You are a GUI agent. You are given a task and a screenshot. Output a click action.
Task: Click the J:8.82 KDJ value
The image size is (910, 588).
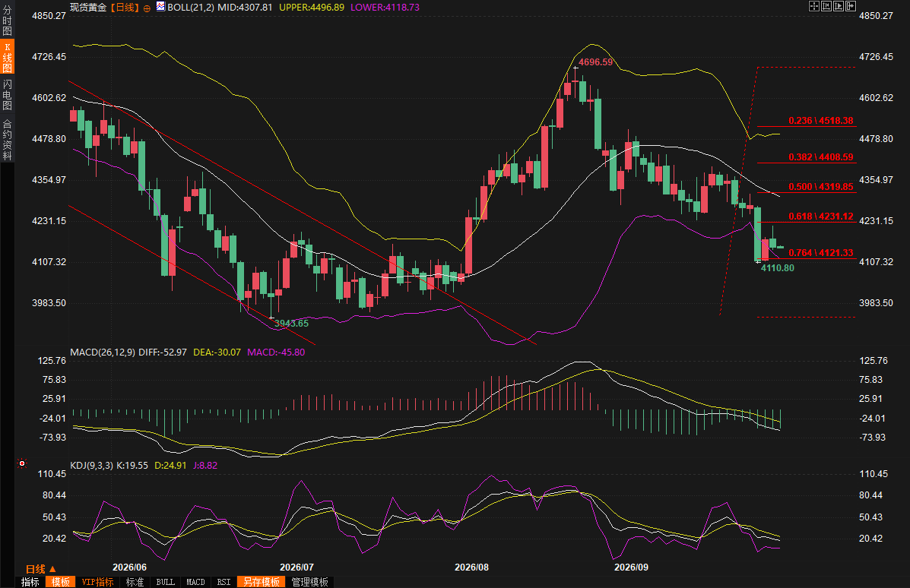click(x=205, y=465)
